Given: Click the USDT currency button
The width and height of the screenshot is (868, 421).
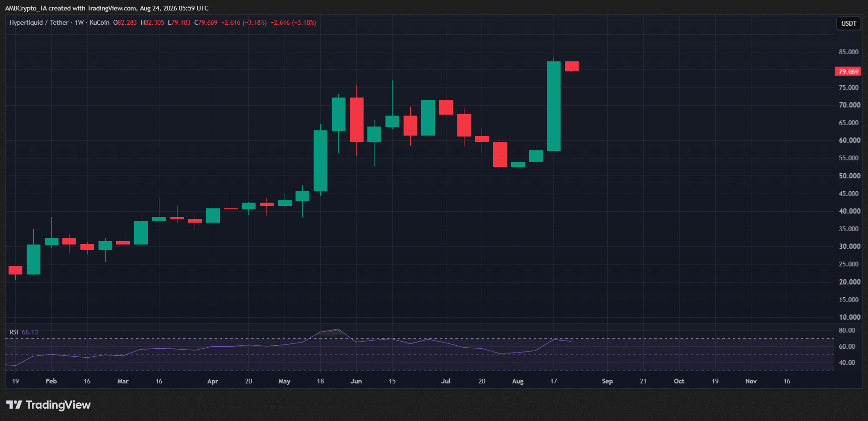Looking at the screenshot, I should (x=848, y=23).
